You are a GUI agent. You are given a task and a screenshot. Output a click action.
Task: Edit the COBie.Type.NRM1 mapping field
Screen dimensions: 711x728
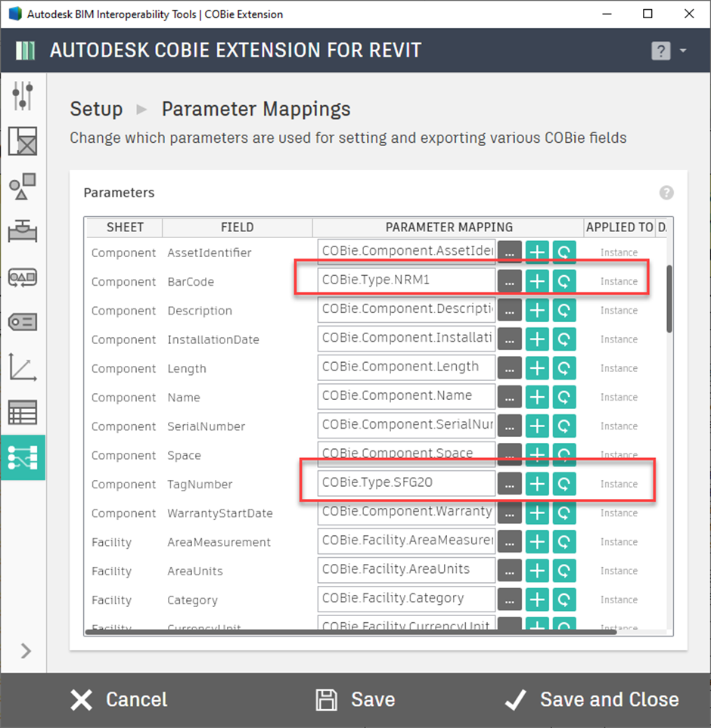[406, 280]
